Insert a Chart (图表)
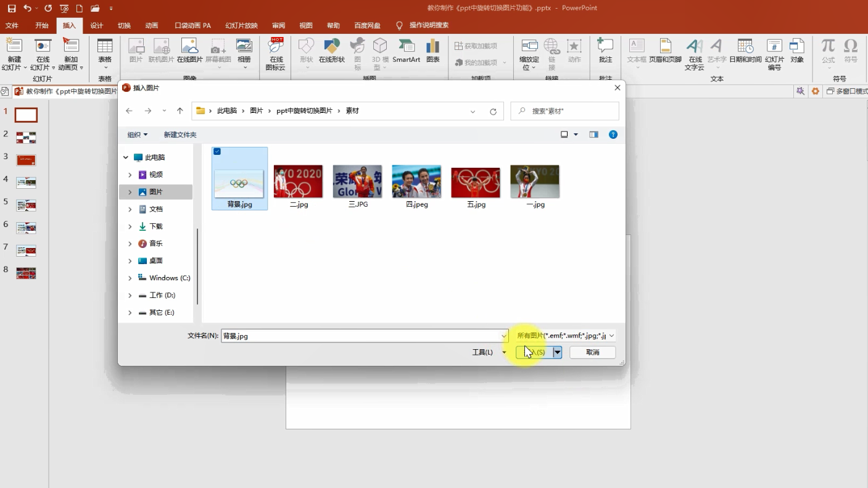Viewport: 868px width, 488px height. pyautogui.click(x=433, y=51)
